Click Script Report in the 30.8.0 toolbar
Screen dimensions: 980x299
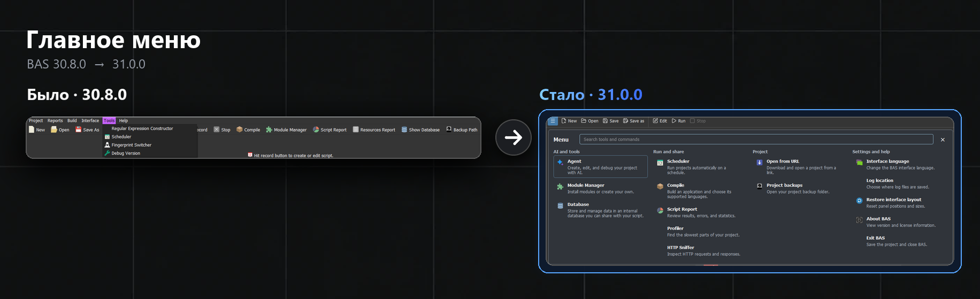[x=330, y=129]
